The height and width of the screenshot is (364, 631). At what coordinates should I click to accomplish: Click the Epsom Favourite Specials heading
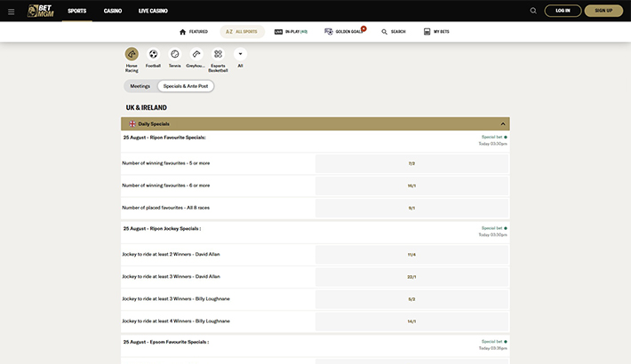pyautogui.click(x=166, y=342)
